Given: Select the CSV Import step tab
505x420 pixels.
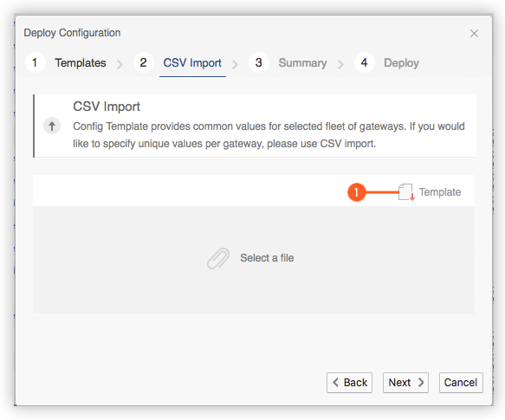Looking at the screenshot, I should [x=192, y=63].
